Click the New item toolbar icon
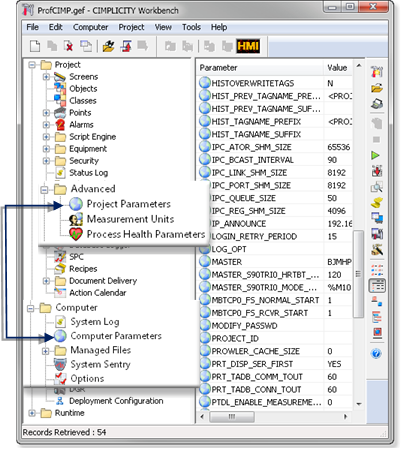The image size is (401, 449). click(35, 46)
